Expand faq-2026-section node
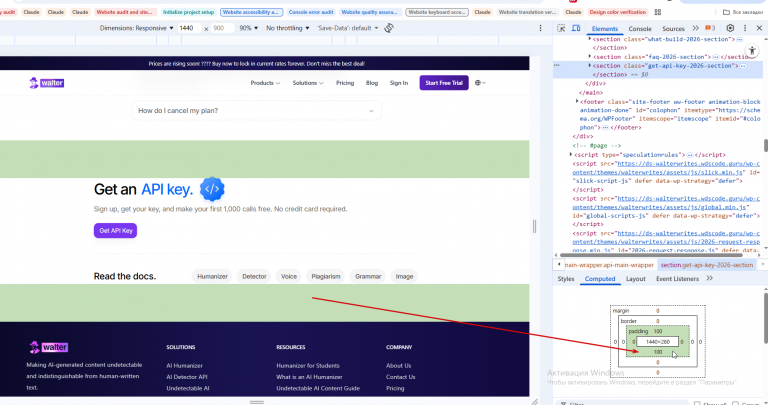The width and height of the screenshot is (768, 405). coord(590,57)
